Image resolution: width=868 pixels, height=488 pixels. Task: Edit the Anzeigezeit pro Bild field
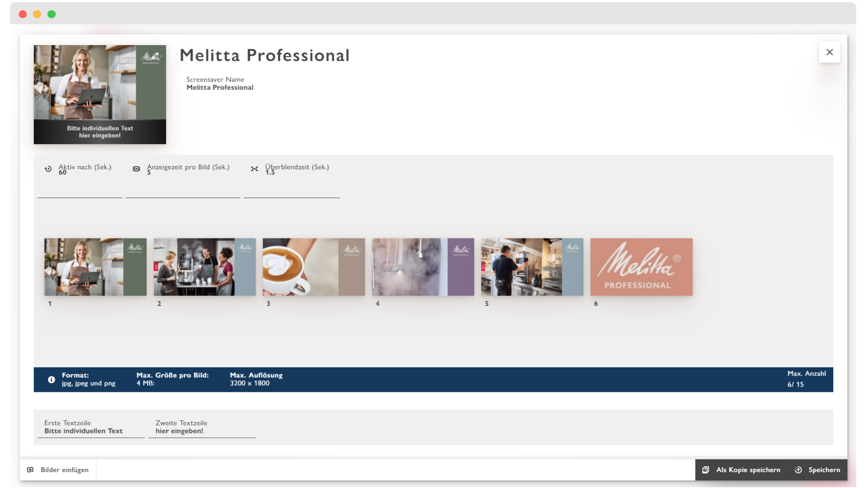(x=183, y=179)
